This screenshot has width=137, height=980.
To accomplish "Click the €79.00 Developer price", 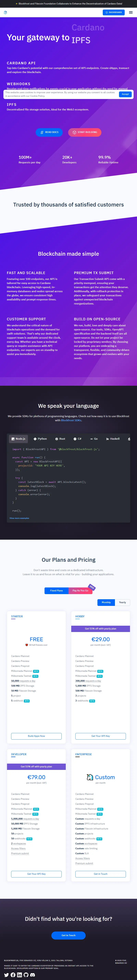I will click(36, 777).
